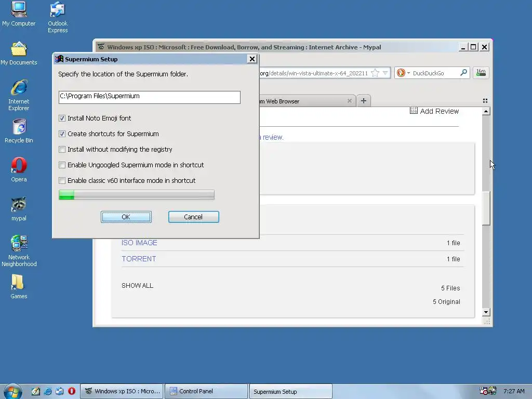Open Outlook Express desktop icon
Image resolution: width=532 pixels, height=399 pixels.
(x=57, y=16)
